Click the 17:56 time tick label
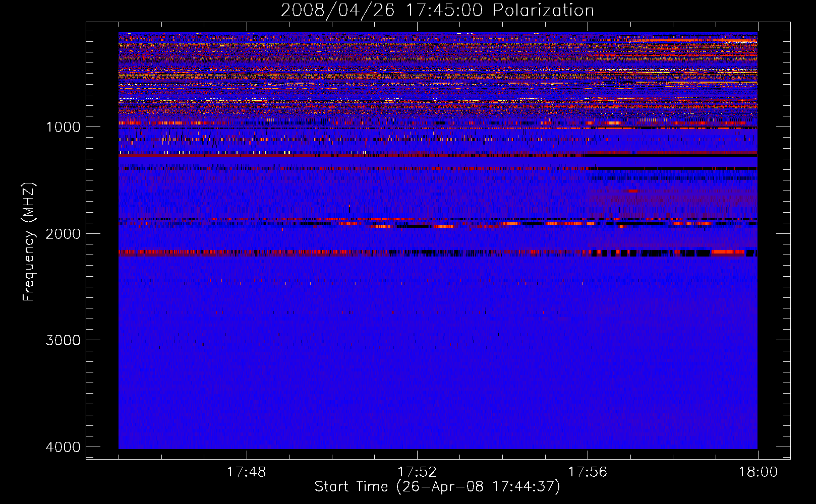The image size is (816, 504). (588, 472)
